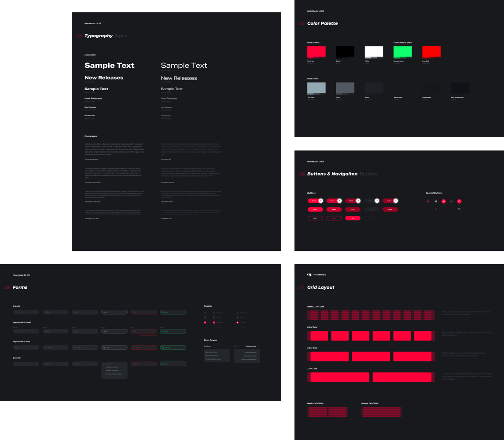The height and width of the screenshot is (440, 504).
Task: Click the red filled circular share button
Action: [x=444, y=202]
